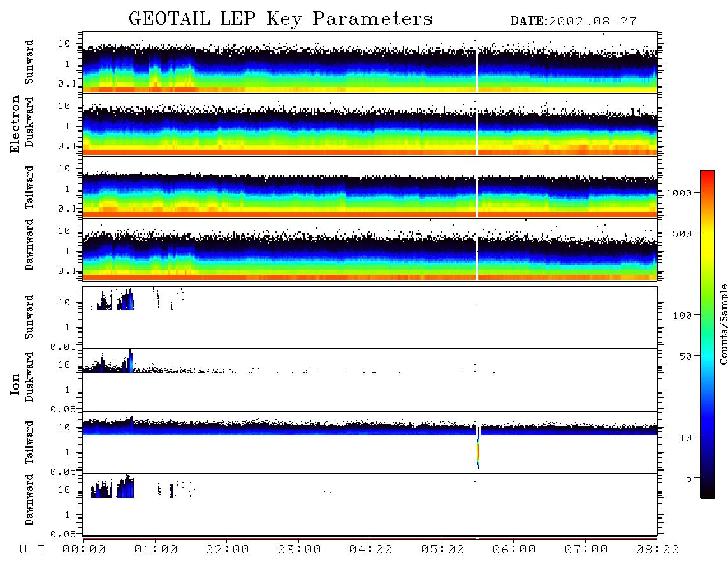Click the 'Electron' group axis label
Screen dimensions: 728x561
tap(15, 124)
